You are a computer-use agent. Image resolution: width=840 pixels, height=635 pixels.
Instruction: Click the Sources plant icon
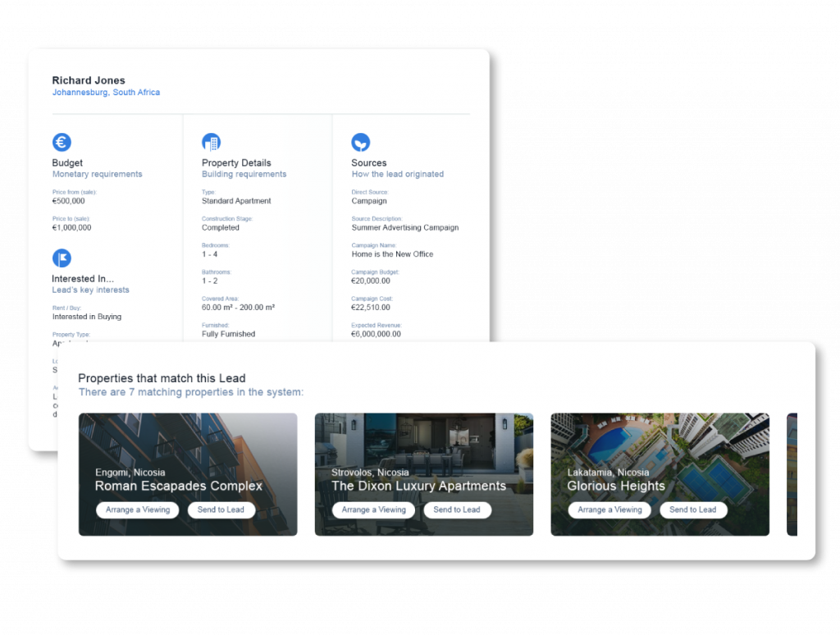point(361,142)
